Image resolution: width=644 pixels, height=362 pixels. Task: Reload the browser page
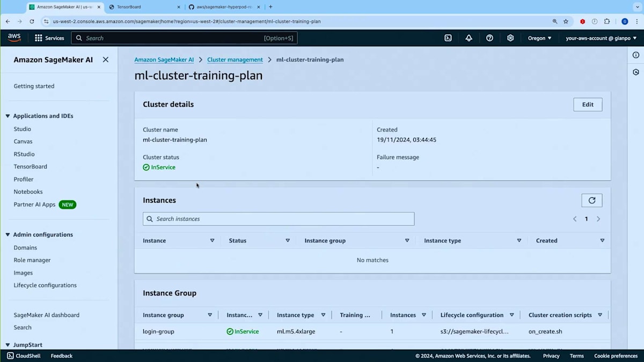pyautogui.click(x=32, y=21)
